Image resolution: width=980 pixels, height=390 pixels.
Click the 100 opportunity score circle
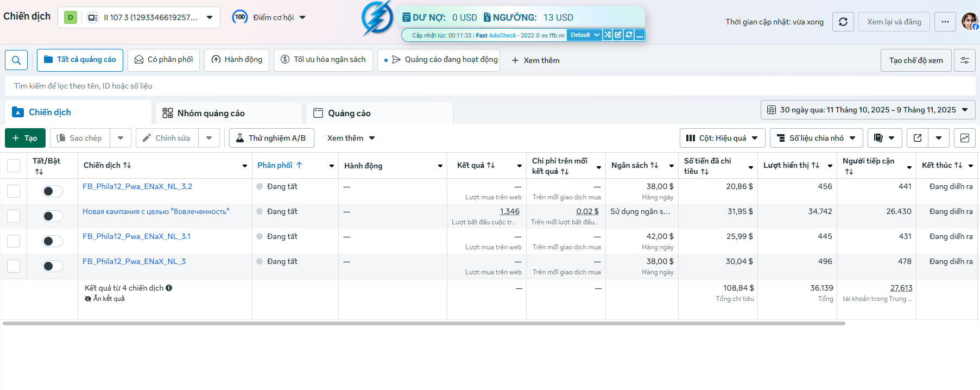(240, 17)
